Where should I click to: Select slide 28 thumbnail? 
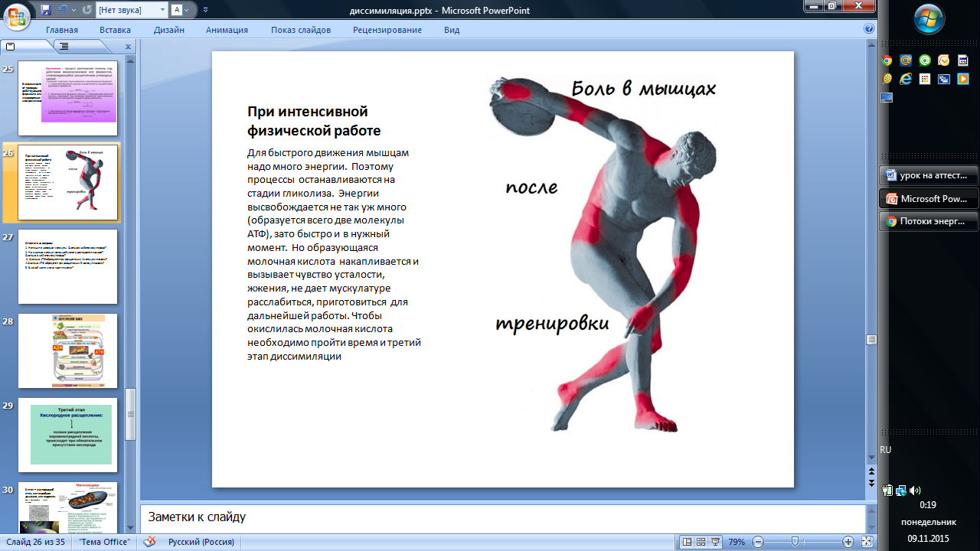tap(68, 350)
